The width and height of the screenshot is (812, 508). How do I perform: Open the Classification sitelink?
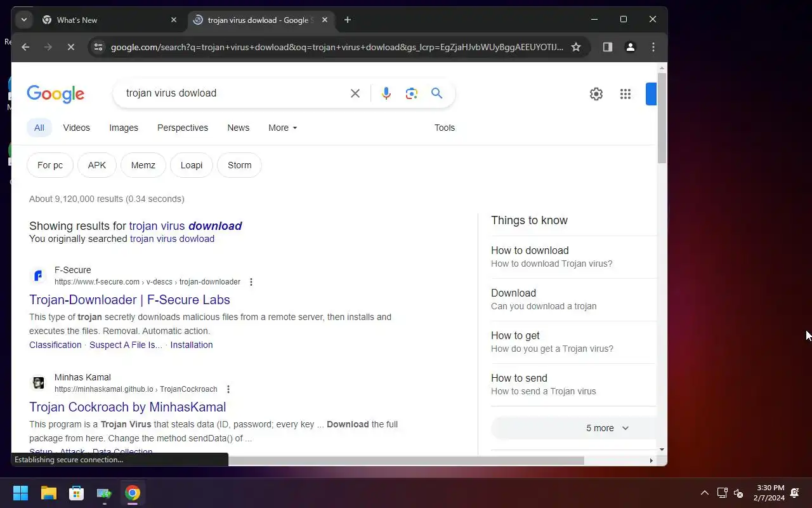[x=55, y=345]
